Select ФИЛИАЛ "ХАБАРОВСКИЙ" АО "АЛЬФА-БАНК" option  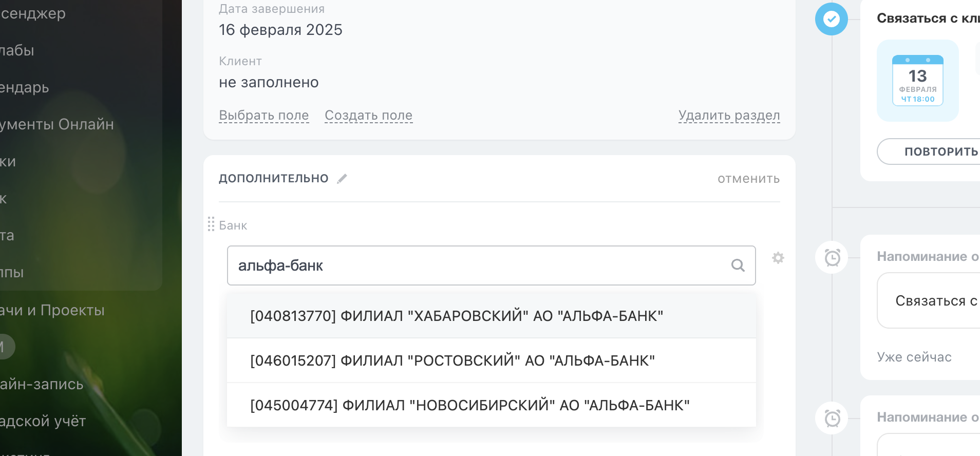click(456, 316)
